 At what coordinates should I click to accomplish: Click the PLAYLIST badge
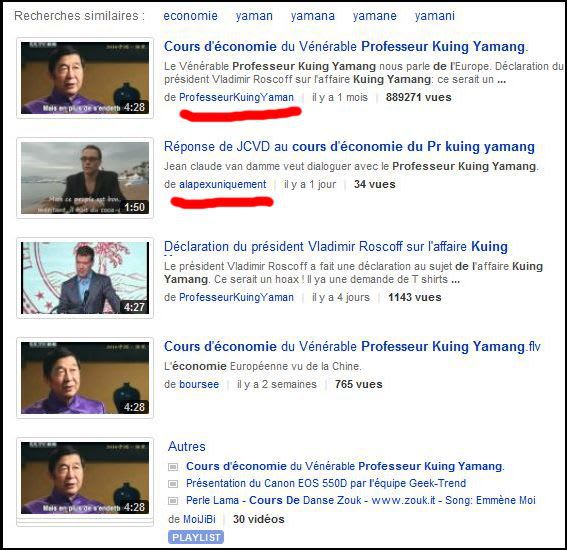(x=196, y=537)
